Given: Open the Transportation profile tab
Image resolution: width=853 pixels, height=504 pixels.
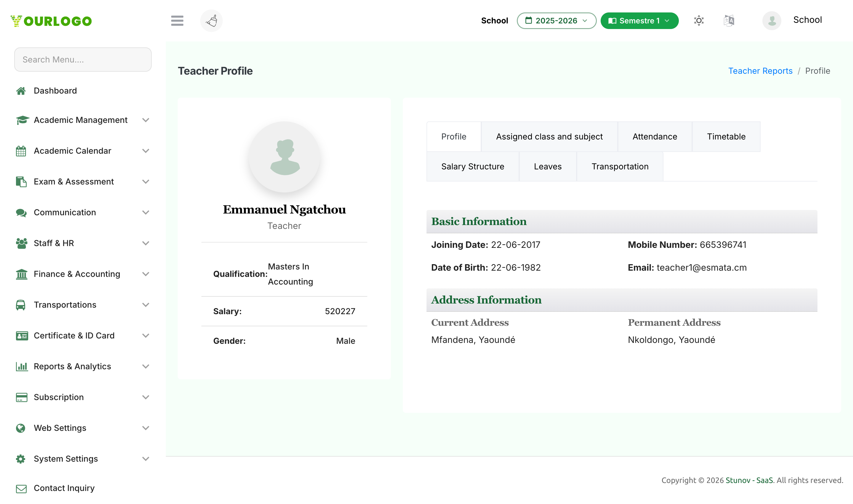Looking at the screenshot, I should click(x=620, y=166).
